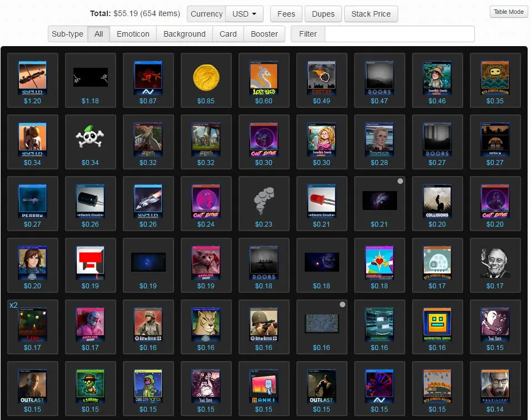Viewport: 531px width, 420px height.
Task: Select the black background item priced $1.18
Action: (x=91, y=80)
